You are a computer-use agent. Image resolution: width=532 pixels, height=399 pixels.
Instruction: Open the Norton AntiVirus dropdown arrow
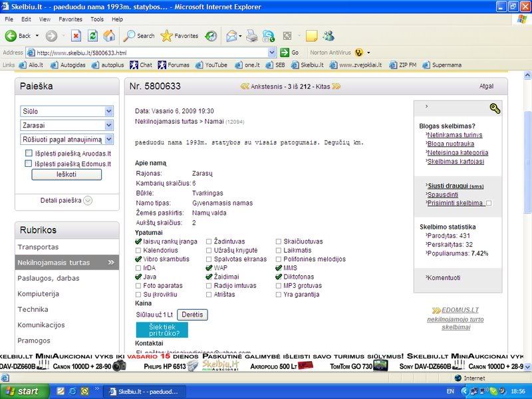[x=368, y=53]
